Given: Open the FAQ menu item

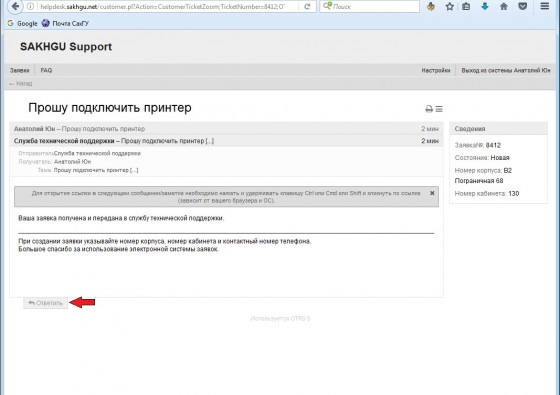Looking at the screenshot, I should click(46, 70).
